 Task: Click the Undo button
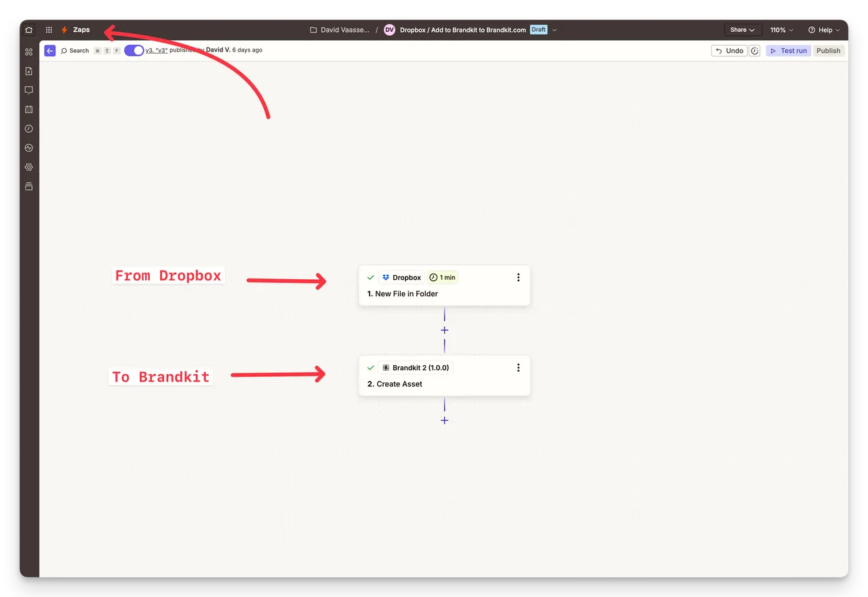coord(729,51)
